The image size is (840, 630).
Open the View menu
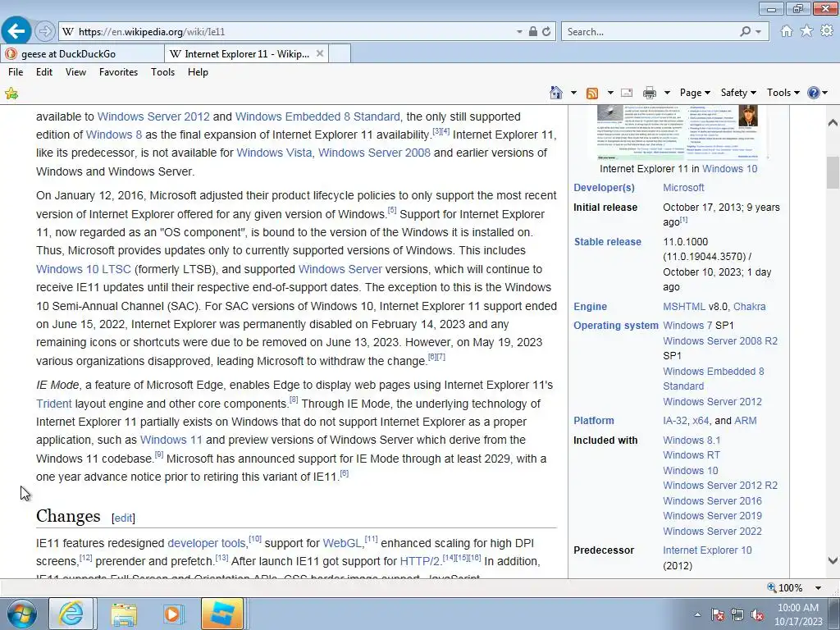[75, 72]
